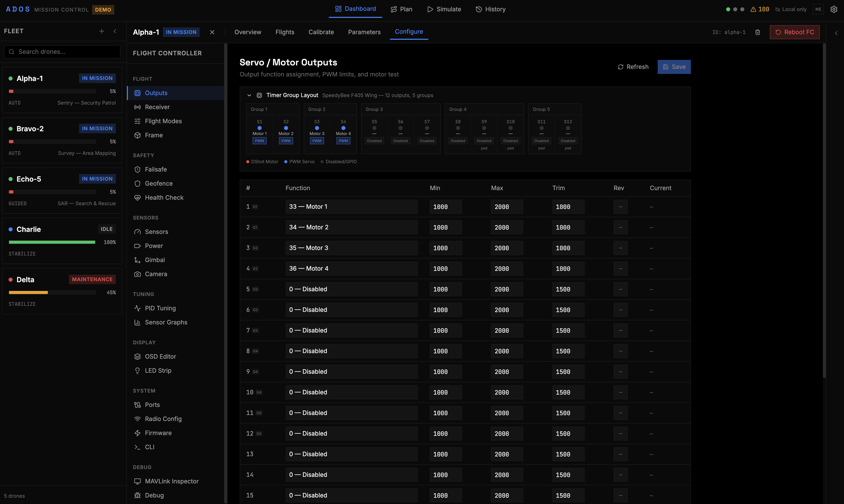Toggle Rev for output 1 Motor 1

620,206
